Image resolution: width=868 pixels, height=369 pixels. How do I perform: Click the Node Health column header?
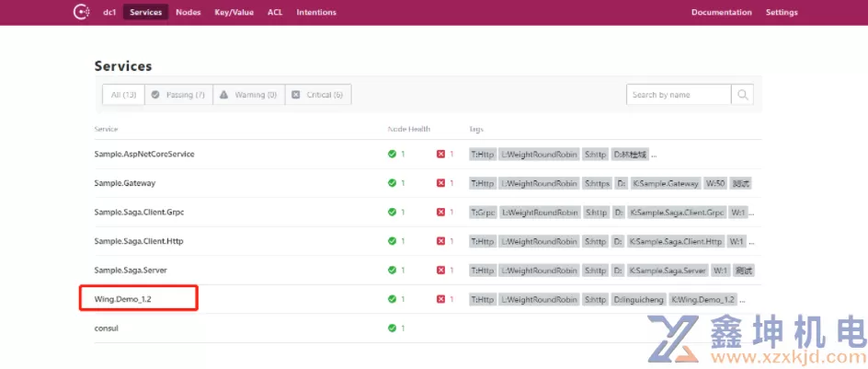tap(409, 129)
